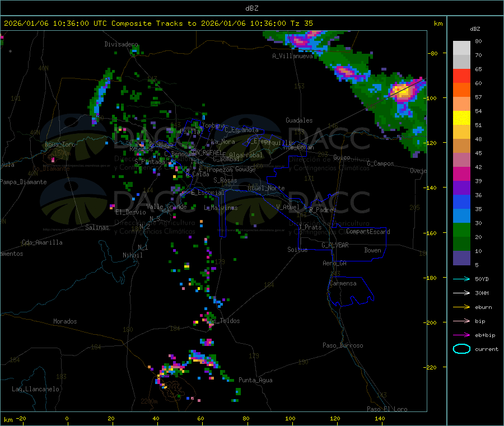Click the Carmensa place label

(343, 283)
